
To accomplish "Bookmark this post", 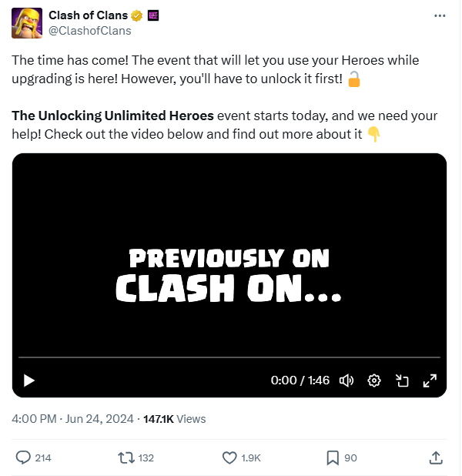I will tap(333, 458).
